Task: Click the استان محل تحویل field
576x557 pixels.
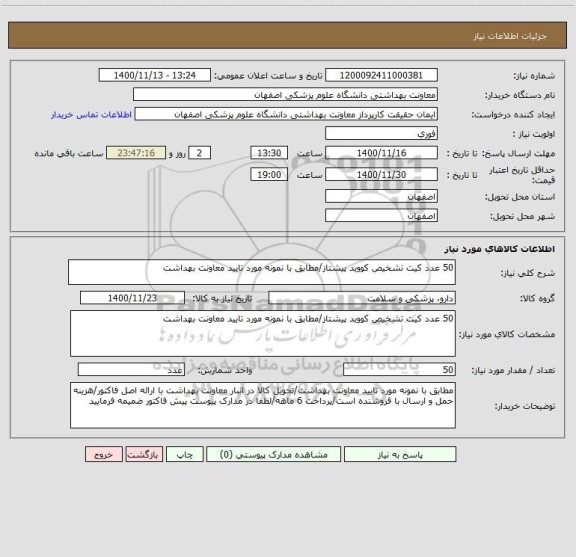Action: (x=381, y=196)
